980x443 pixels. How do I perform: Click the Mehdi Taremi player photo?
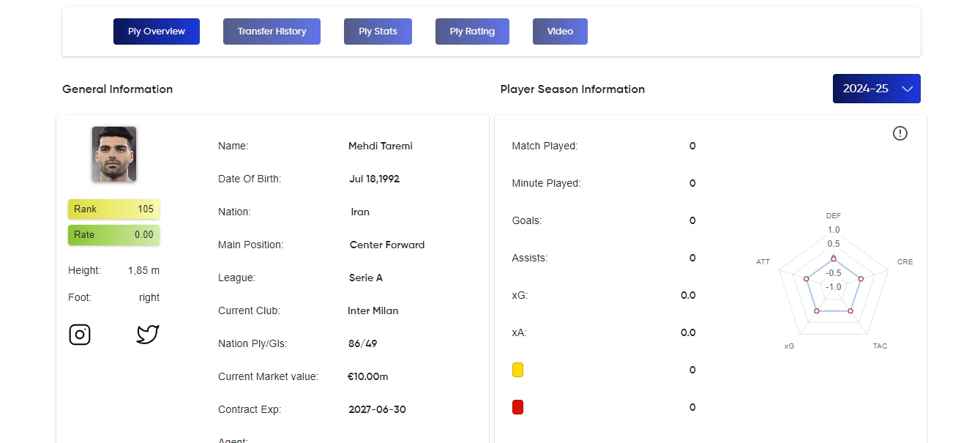tap(114, 154)
